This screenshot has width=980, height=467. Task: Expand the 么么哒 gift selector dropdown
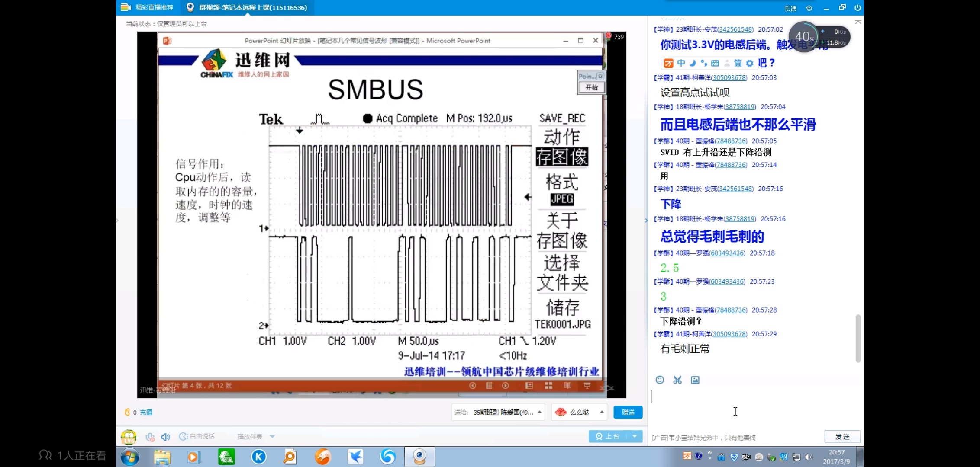(602, 412)
